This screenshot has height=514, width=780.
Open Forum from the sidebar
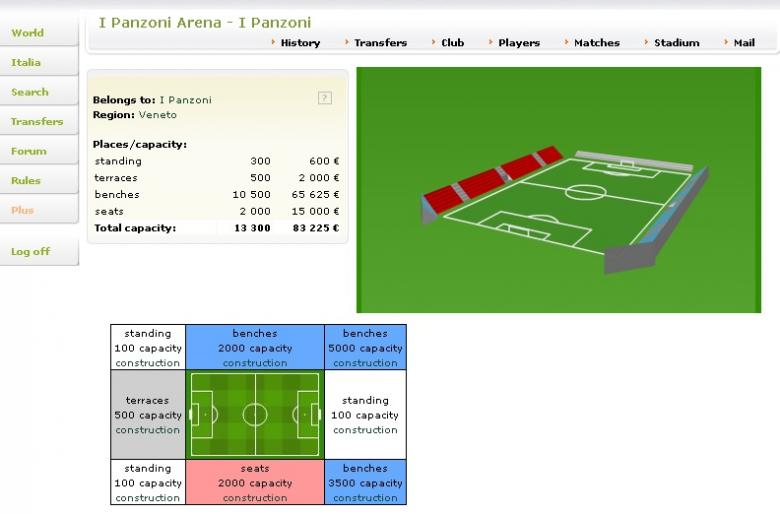(x=29, y=151)
